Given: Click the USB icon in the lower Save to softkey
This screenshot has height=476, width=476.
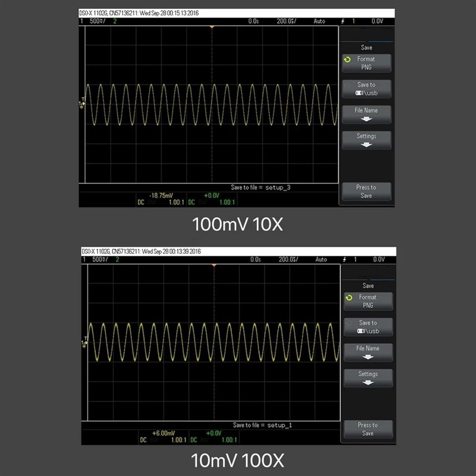Looking at the screenshot, I should [361, 331].
